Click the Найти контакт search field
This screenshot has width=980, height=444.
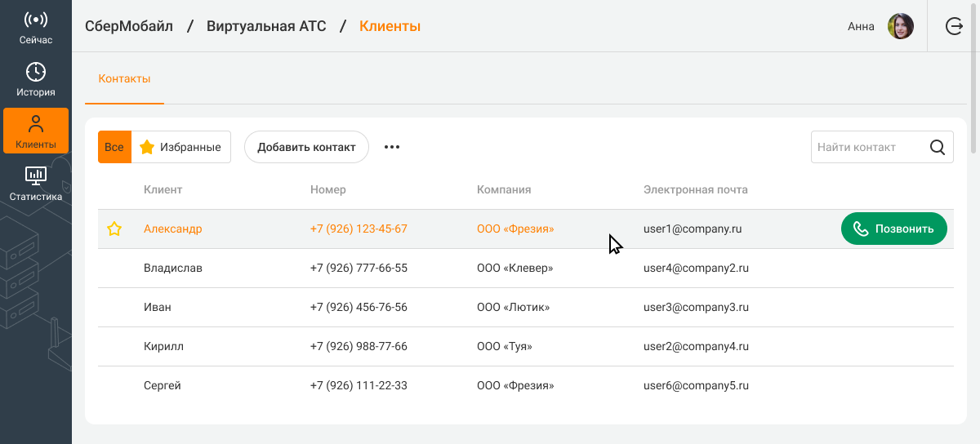867,148
